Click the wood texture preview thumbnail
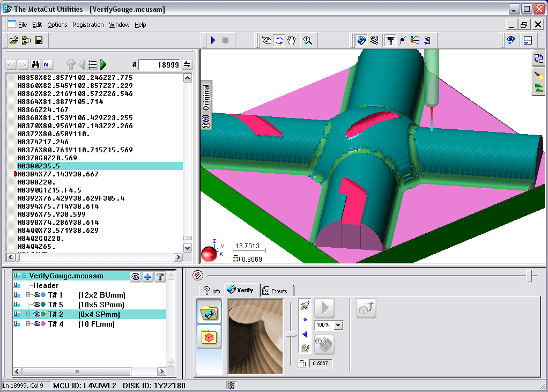 pyautogui.click(x=255, y=336)
